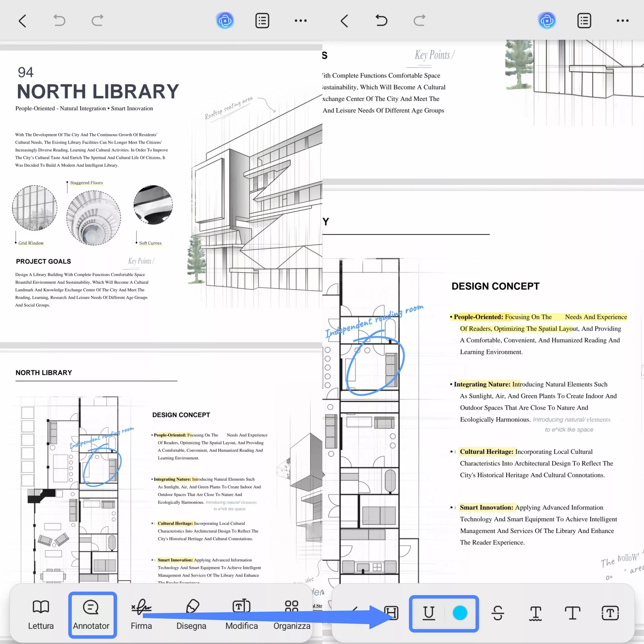644x644 pixels.
Task: Expand the three-dot more menu in the right pane
Action: 622,21
